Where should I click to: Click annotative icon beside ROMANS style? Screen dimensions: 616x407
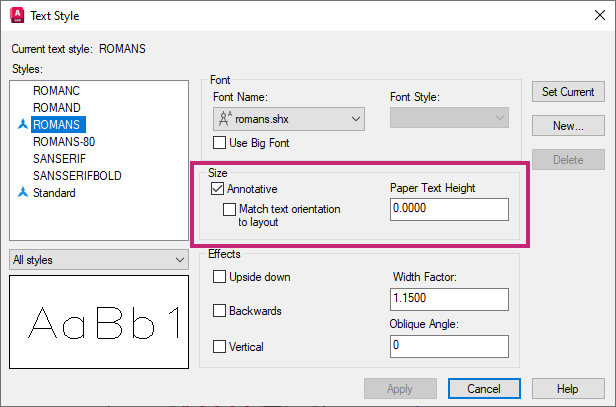[x=22, y=125]
